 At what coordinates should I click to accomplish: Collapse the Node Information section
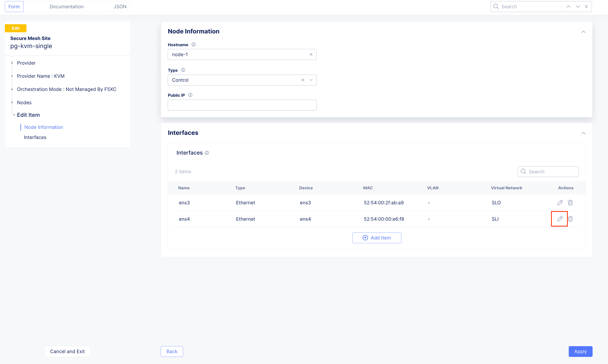click(583, 32)
